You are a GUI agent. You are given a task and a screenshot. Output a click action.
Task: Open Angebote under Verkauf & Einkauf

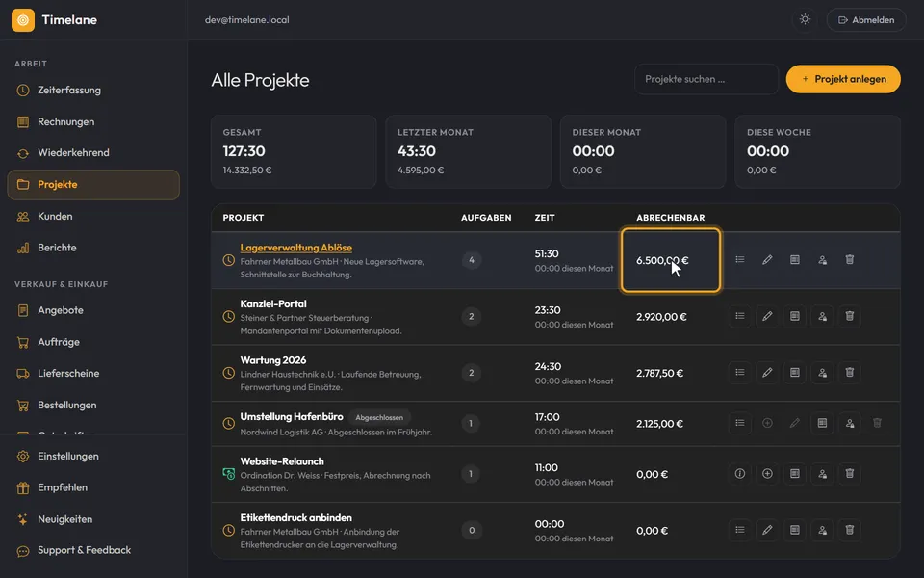coord(93,310)
